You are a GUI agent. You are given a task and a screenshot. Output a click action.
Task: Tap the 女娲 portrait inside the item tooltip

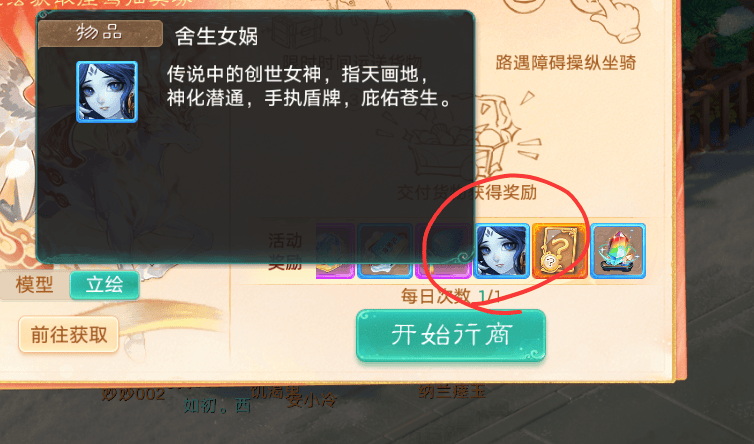(x=107, y=91)
